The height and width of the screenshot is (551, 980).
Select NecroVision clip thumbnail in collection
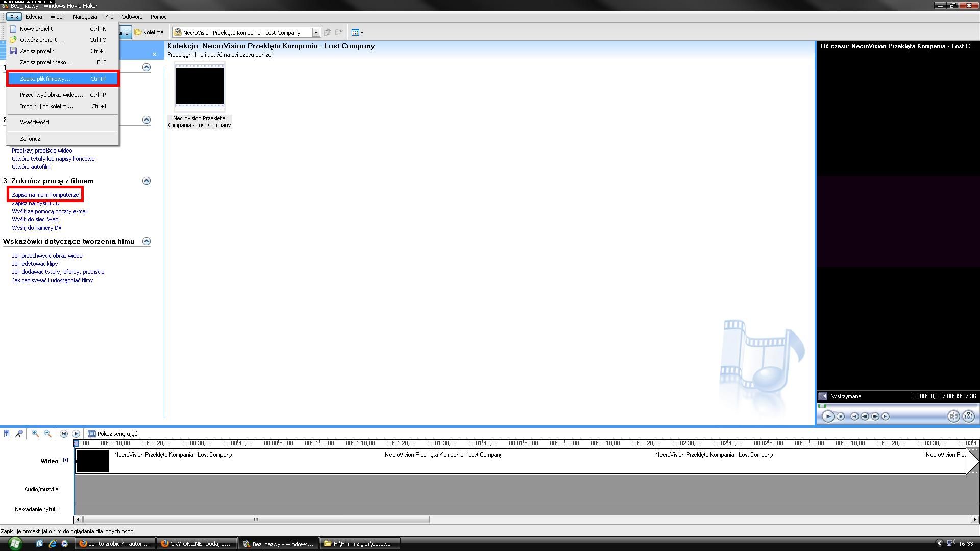pos(199,86)
